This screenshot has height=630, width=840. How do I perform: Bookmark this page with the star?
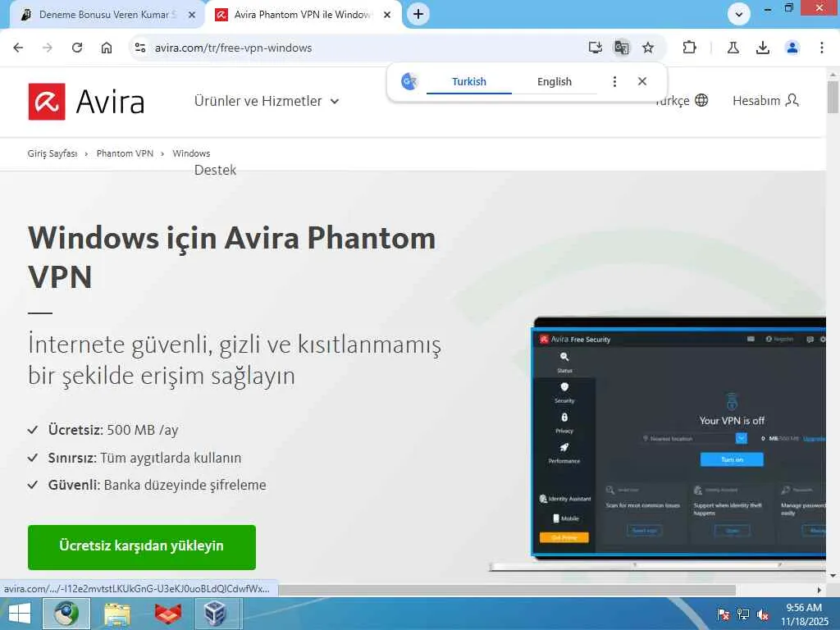point(648,48)
